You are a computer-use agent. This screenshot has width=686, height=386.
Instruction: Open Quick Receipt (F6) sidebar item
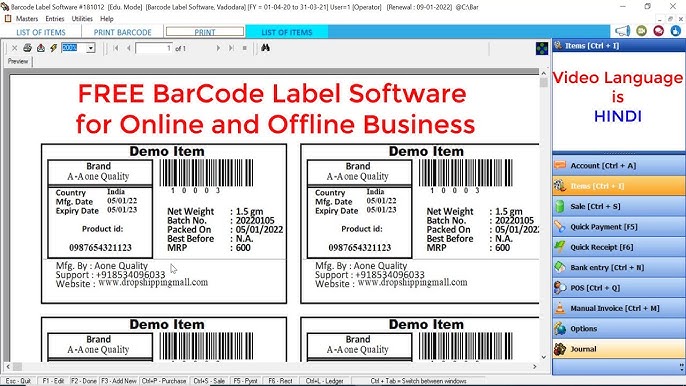619,247
